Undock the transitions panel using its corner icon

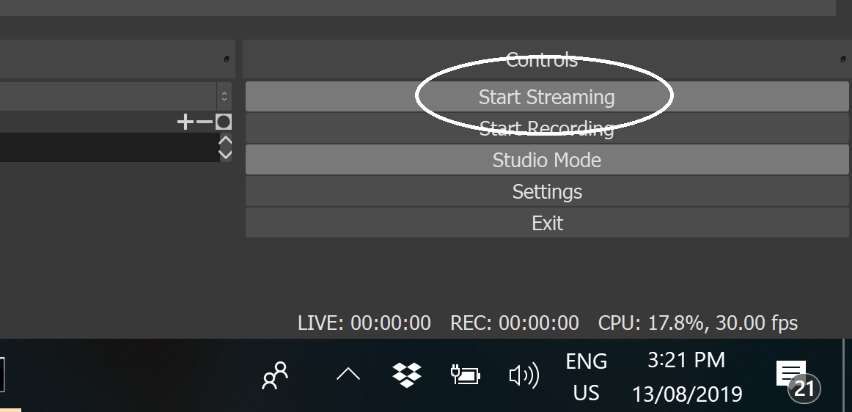click(227, 59)
